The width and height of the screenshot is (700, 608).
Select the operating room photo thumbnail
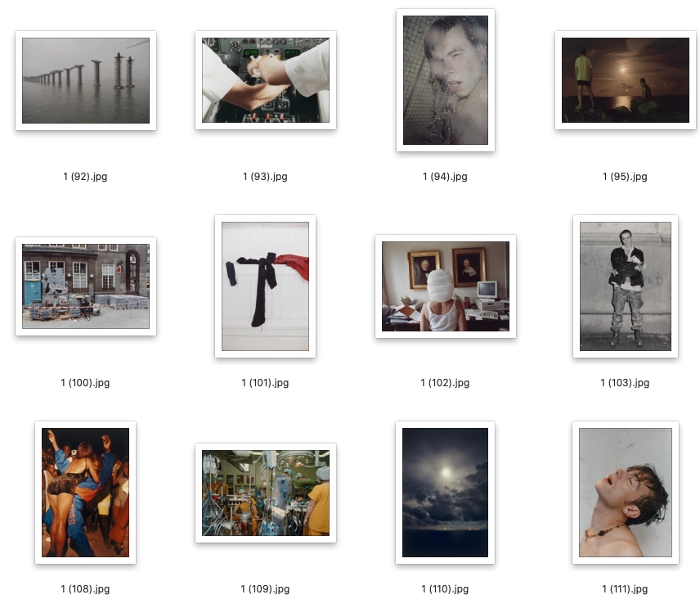[x=266, y=493]
